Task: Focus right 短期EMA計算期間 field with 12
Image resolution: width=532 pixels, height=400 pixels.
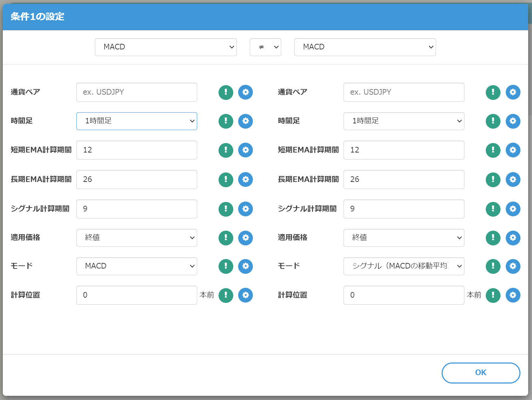Action: click(404, 150)
